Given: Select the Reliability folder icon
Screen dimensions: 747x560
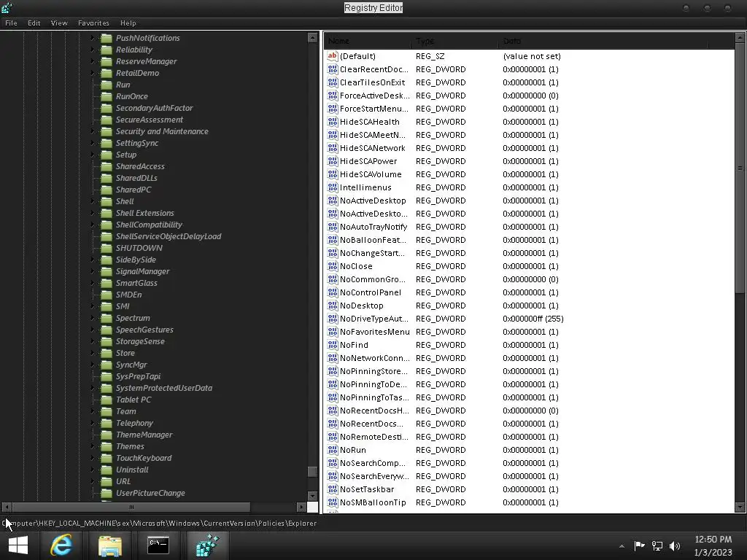Looking at the screenshot, I should 107,50.
